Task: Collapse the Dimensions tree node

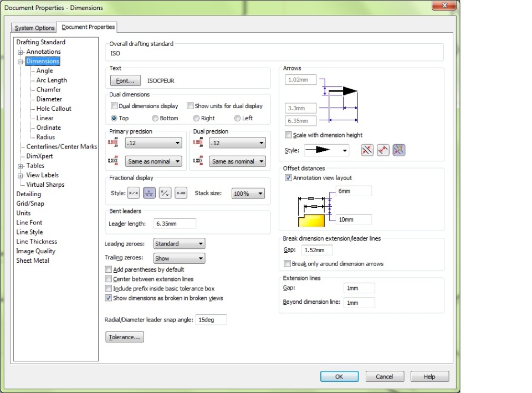Action: coord(21,62)
